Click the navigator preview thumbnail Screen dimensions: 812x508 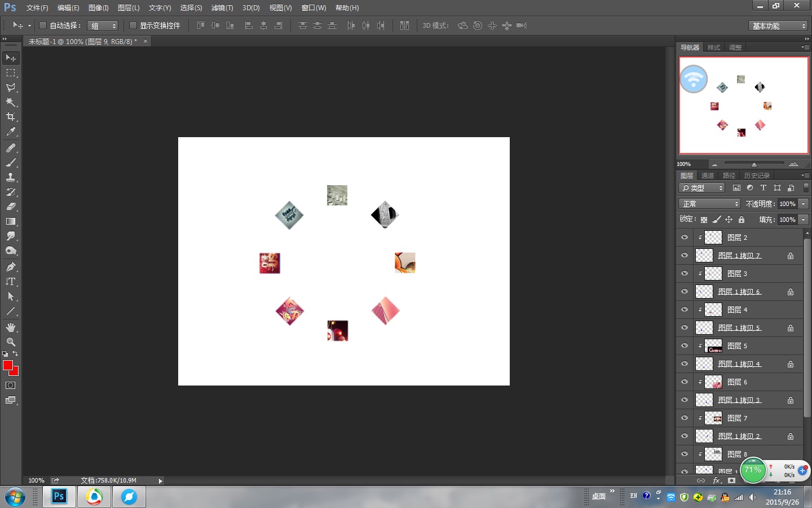point(743,105)
